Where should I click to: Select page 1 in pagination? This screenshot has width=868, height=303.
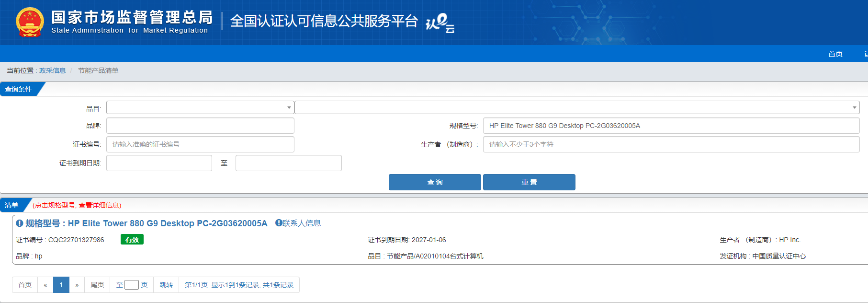[x=61, y=285]
